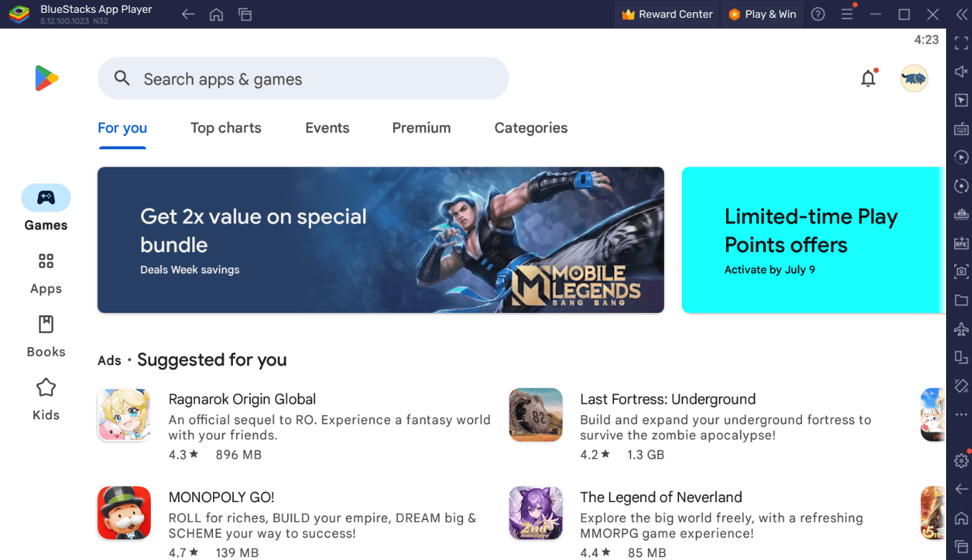Click the shake device icon
972x560 pixels.
click(961, 386)
